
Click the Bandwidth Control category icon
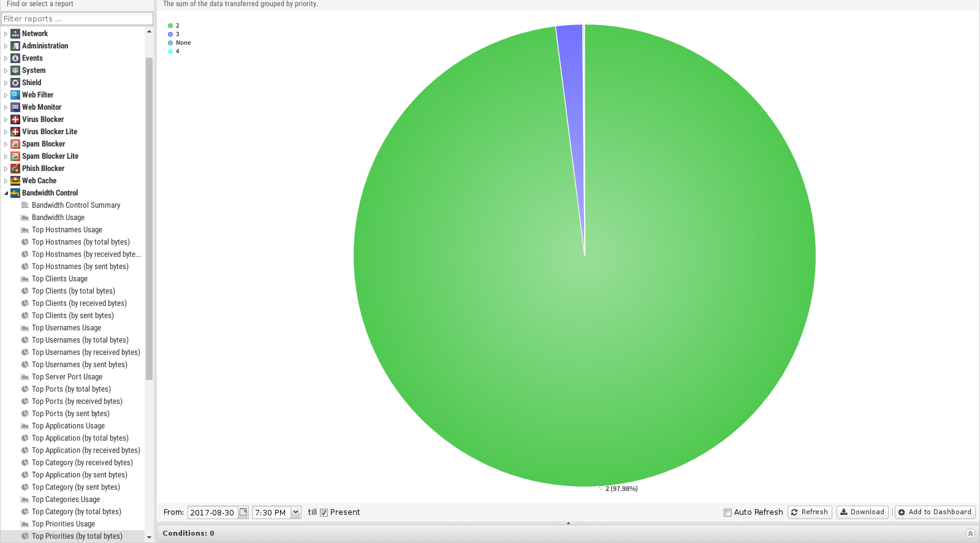15,193
